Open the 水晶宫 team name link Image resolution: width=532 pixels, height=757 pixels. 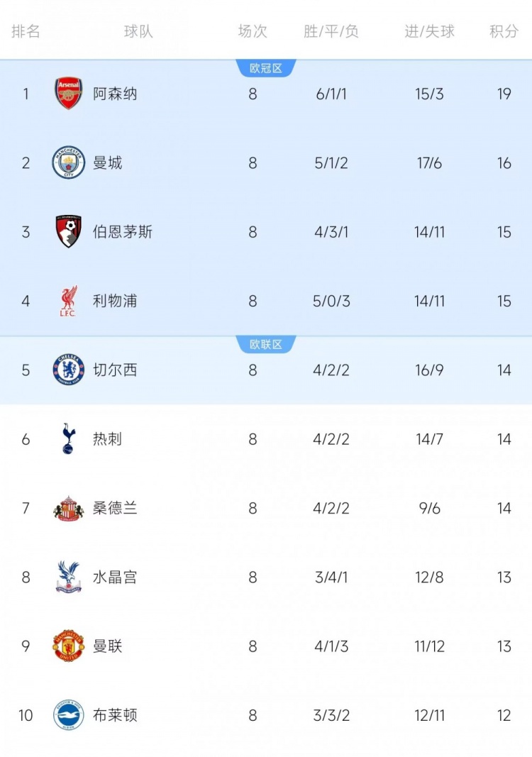tap(115, 577)
